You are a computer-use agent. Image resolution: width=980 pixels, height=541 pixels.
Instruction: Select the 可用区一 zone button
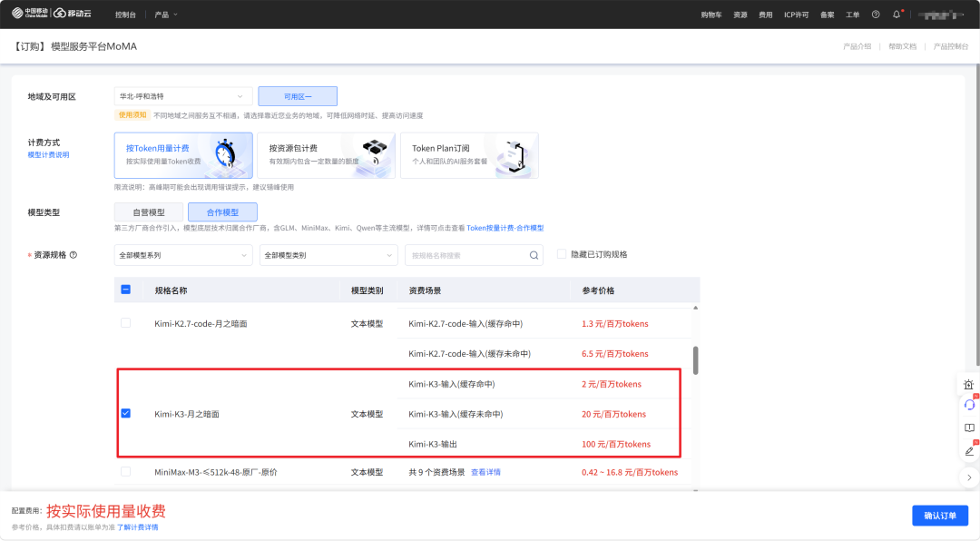coord(298,96)
